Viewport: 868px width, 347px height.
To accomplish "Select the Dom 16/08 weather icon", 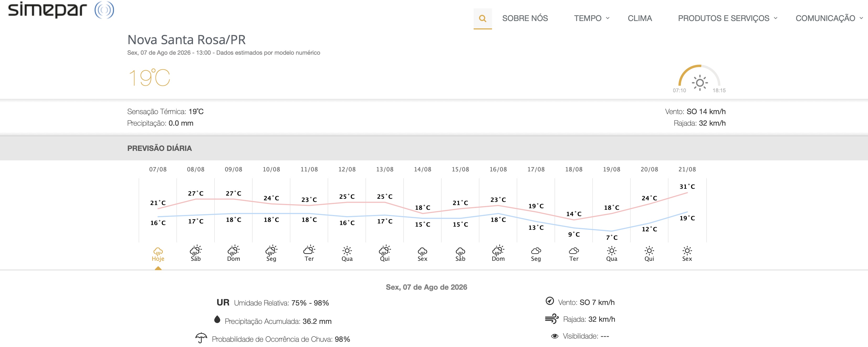I will pos(498,251).
